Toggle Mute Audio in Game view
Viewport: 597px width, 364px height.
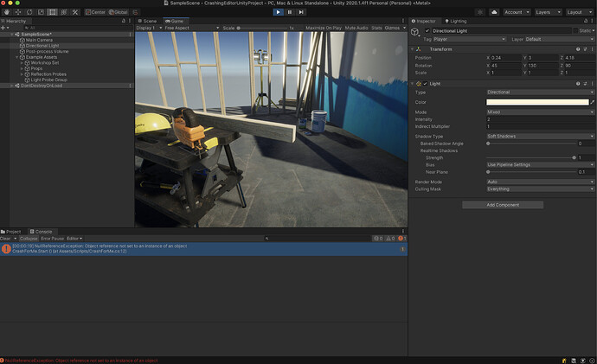[356, 28]
